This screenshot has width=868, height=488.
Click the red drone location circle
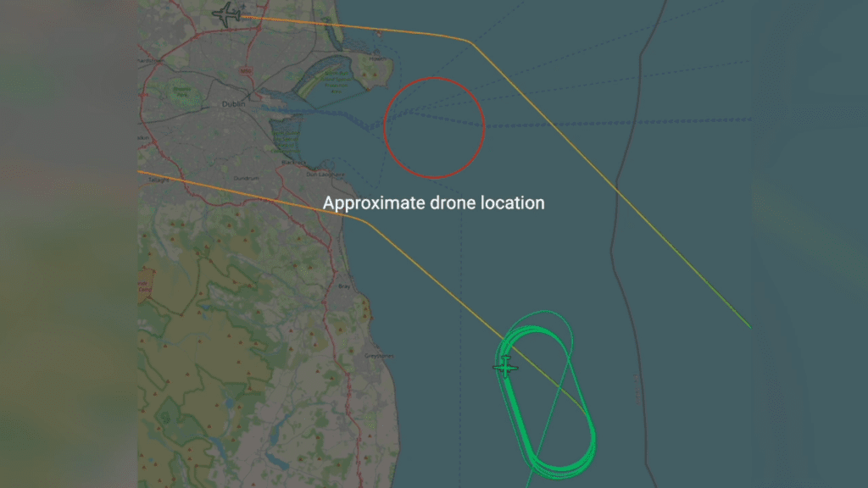click(434, 128)
